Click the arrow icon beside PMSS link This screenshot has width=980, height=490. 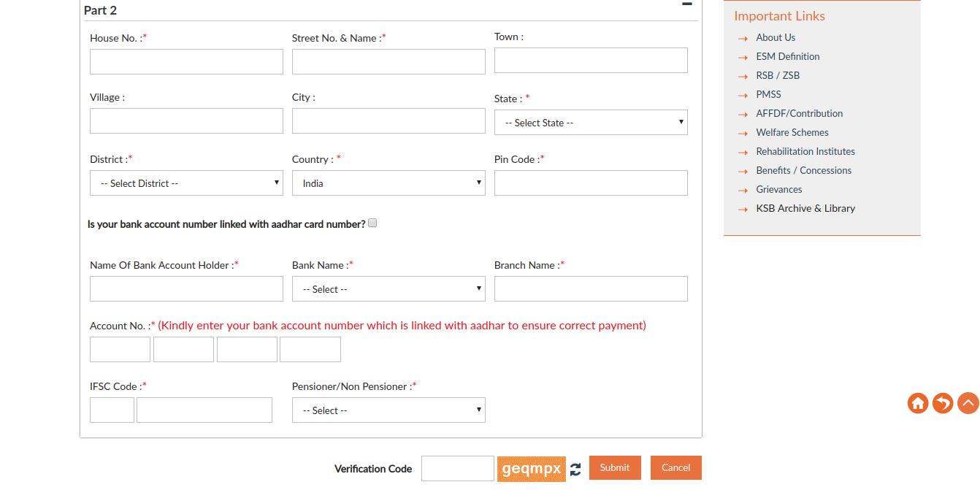pos(744,95)
